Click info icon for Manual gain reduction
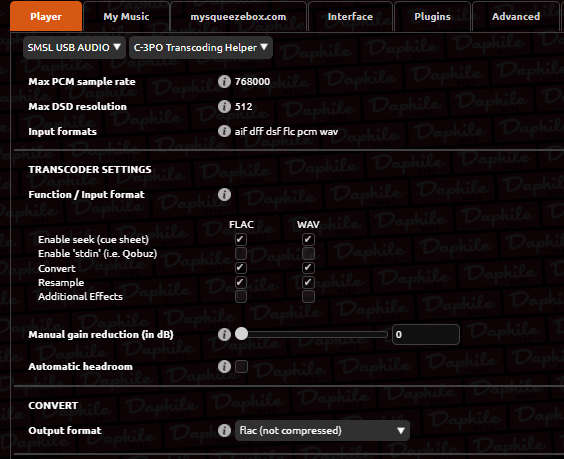 (224, 335)
